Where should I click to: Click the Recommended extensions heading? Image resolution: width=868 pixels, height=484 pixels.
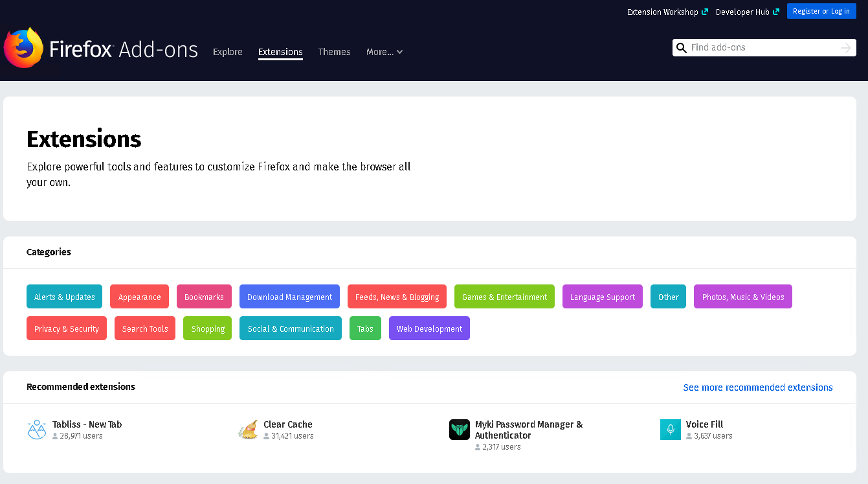(81, 387)
